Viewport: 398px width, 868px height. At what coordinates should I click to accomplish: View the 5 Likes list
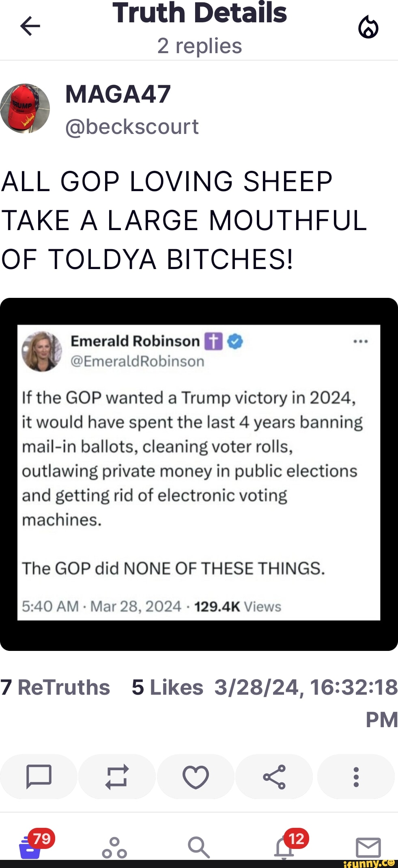click(167, 687)
